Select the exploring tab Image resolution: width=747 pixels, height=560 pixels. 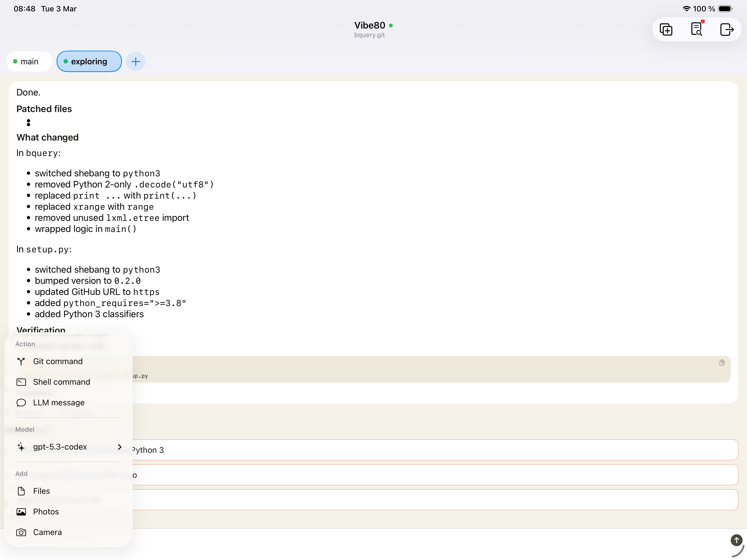89,61
